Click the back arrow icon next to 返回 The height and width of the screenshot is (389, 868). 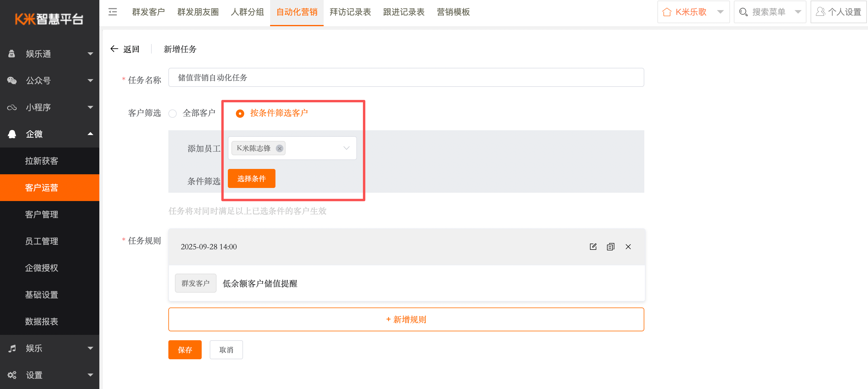(114, 49)
